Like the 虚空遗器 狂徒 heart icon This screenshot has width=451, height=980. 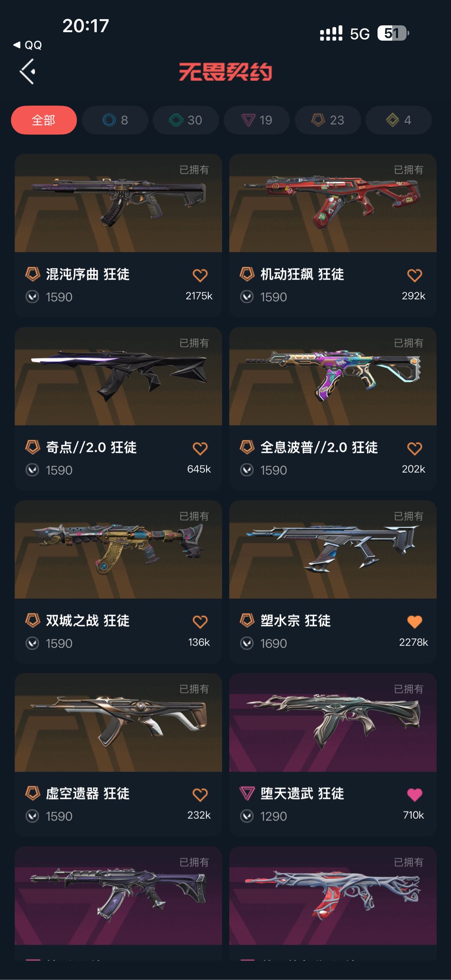(200, 795)
